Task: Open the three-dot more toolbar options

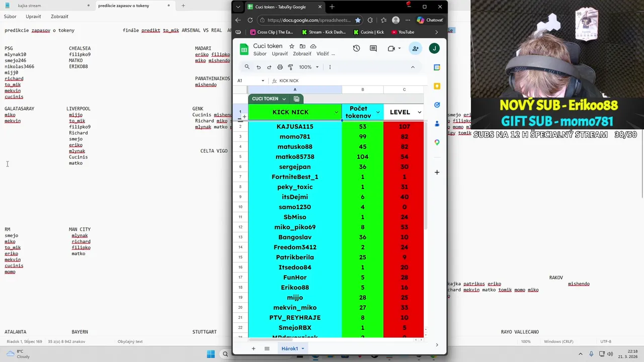Action: 330,67
